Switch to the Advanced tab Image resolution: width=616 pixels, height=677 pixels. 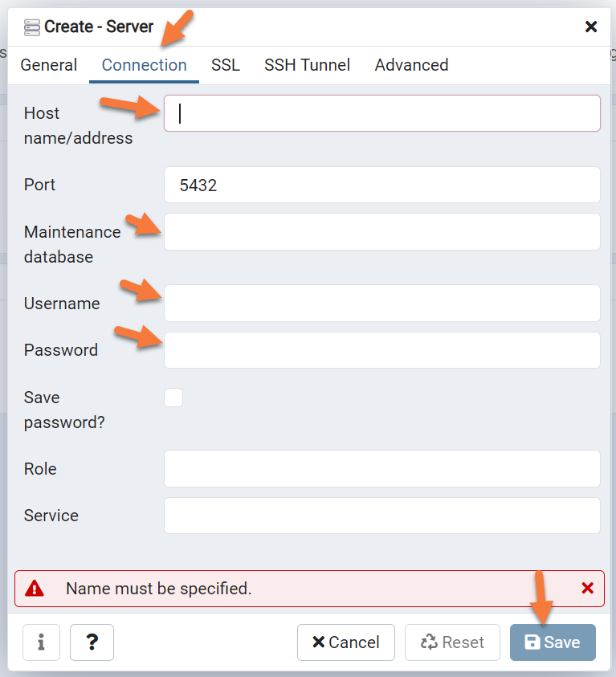tap(411, 66)
